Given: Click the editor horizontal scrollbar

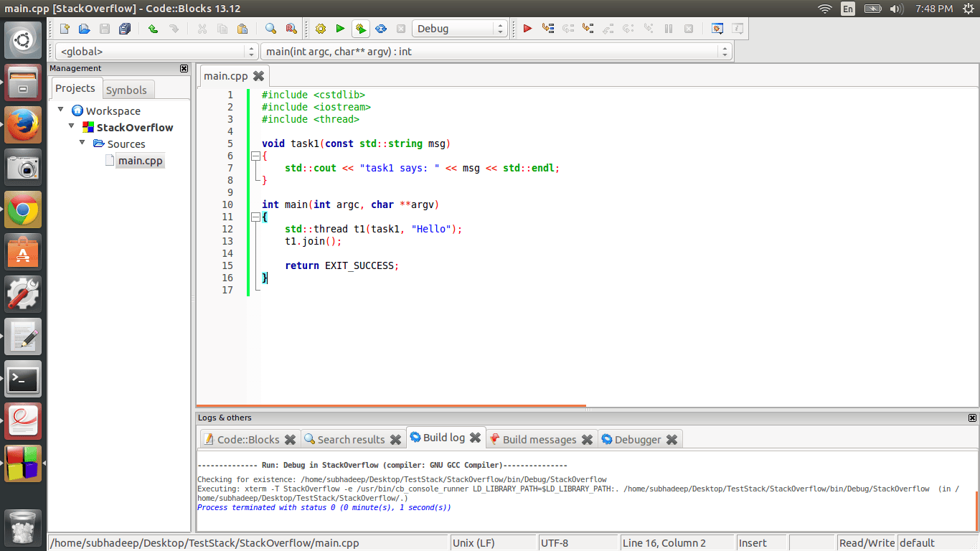Looking at the screenshot, I should [x=391, y=406].
